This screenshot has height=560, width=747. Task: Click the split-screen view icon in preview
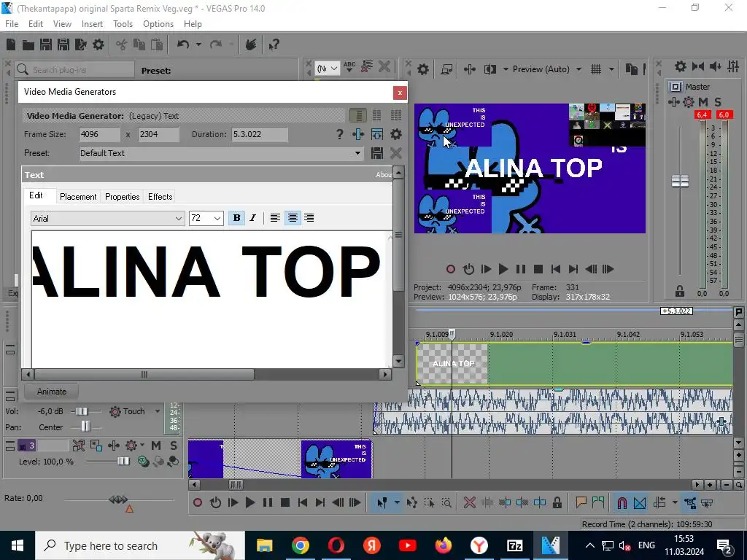489,69
